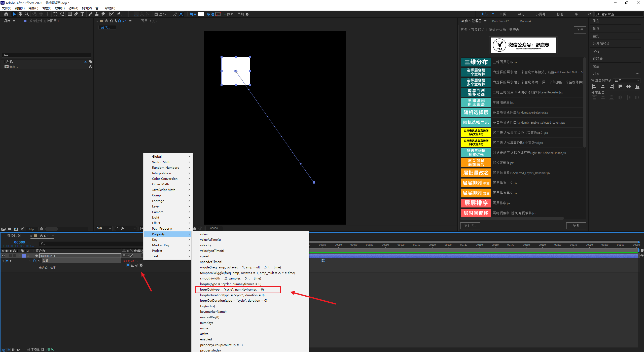The image size is (644, 352).
Task: Select the Rectangle shape tool
Action: pos(69,14)
